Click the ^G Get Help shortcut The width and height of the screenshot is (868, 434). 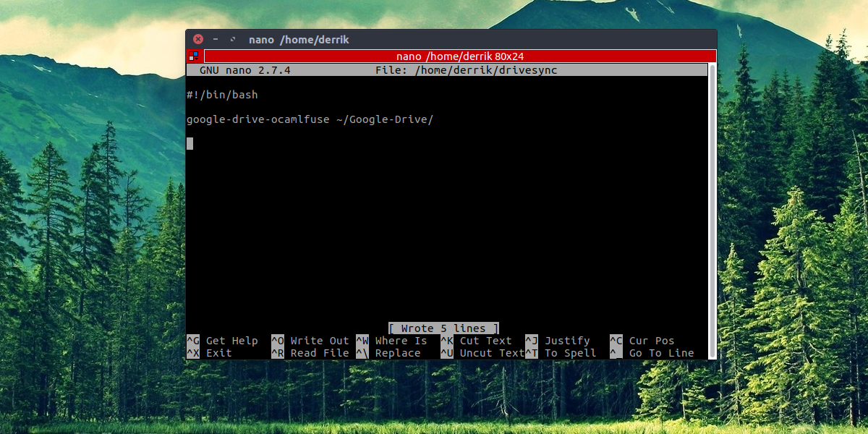[x=222, y=341]
